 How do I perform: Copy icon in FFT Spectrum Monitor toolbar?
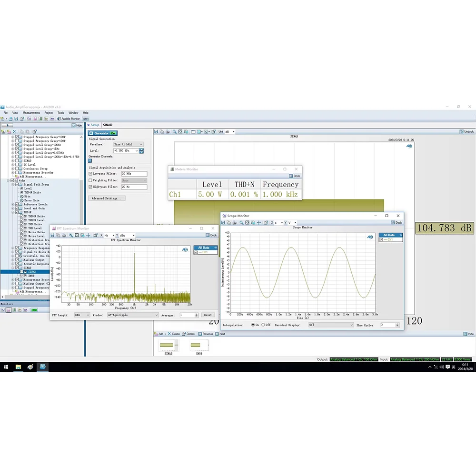point(58,235)
